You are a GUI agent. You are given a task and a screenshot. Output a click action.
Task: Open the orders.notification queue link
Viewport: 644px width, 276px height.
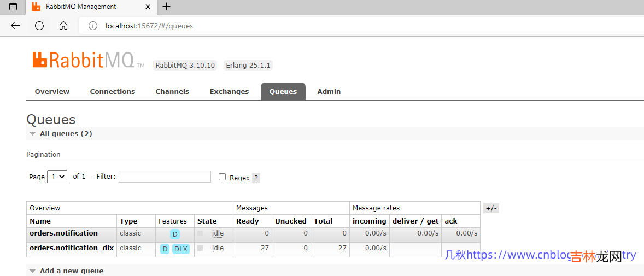click(63, 233)
